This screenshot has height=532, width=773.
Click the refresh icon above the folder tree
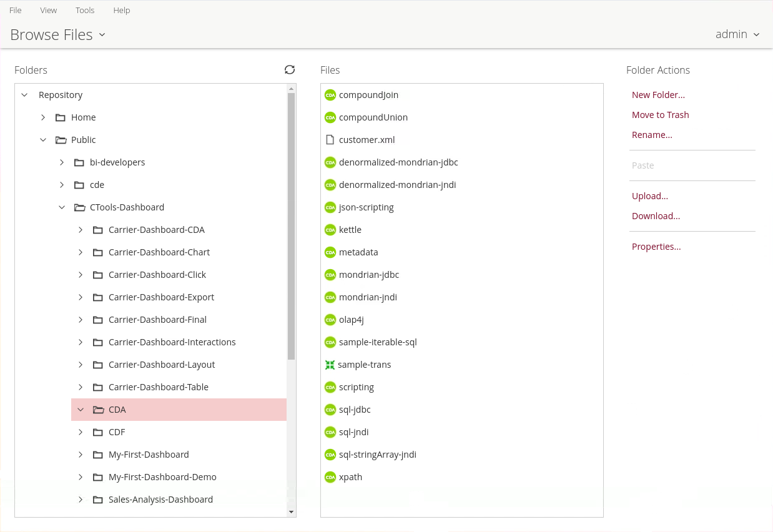(x=290, y=70)
